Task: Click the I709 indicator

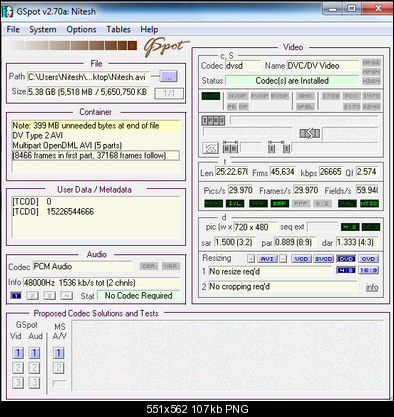Action: [331, 96]
